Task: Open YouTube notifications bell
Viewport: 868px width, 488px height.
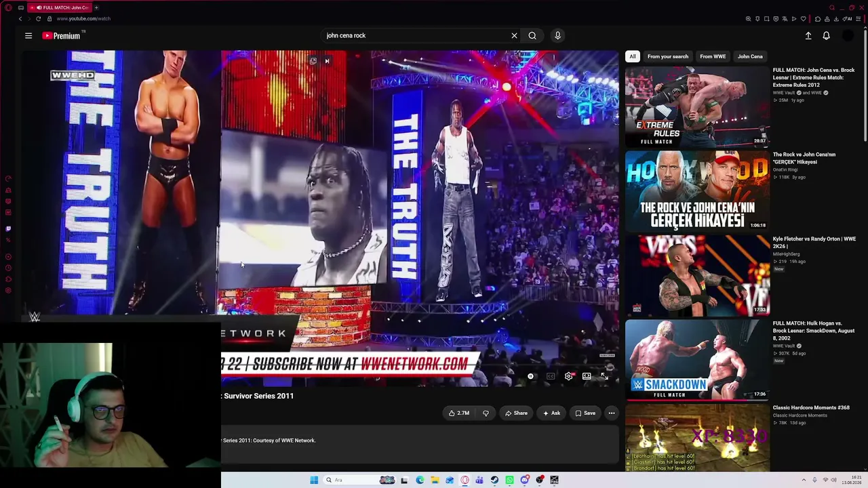Action: click(x=826, y=35)
